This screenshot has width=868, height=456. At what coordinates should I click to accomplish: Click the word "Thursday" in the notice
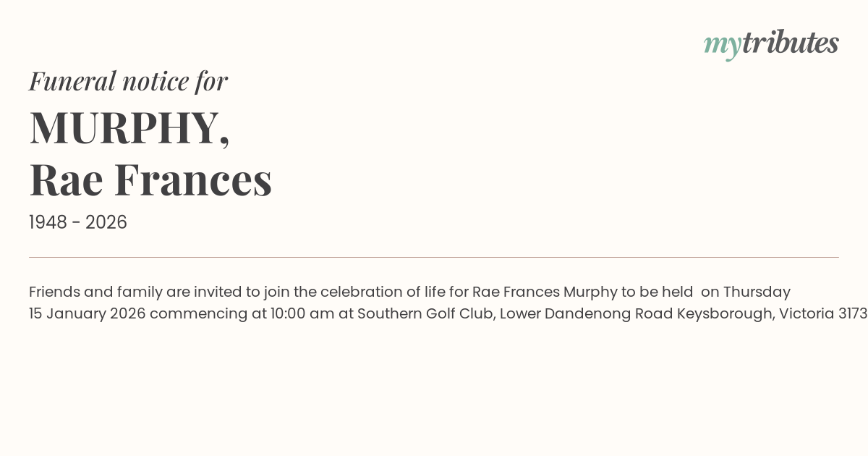757,292
